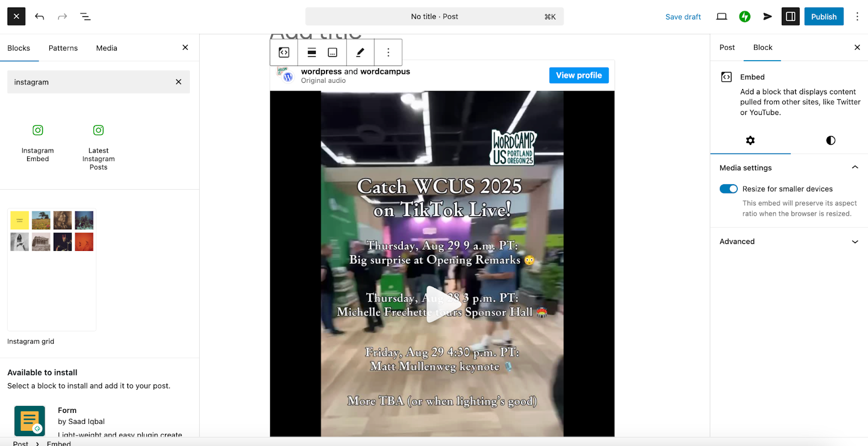Open the document overview list
The image size is (868, 446).
[85, 16]
